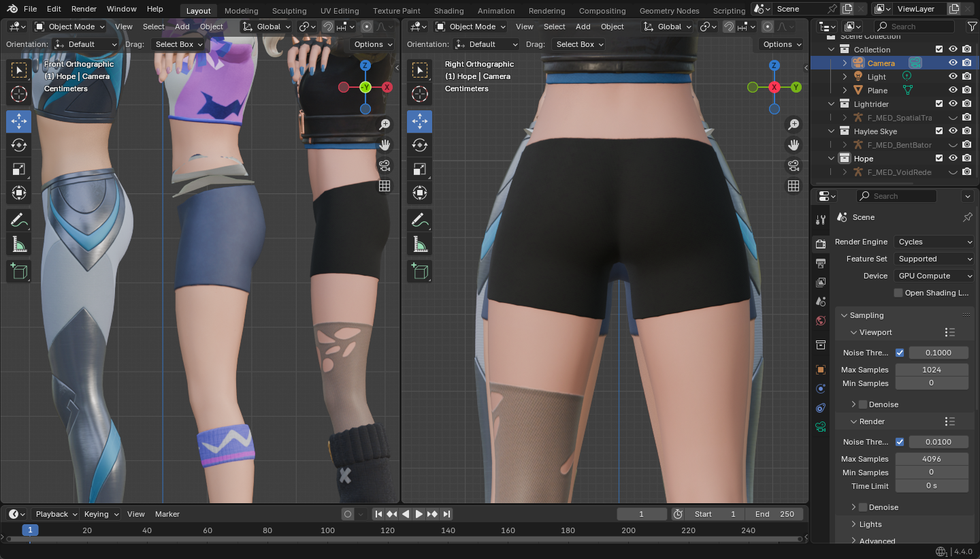The width and height of the screenshot is (980, 559).
Task: Select the Select Box tool in Right Orthographic viewport
Action: pos(420,70)
